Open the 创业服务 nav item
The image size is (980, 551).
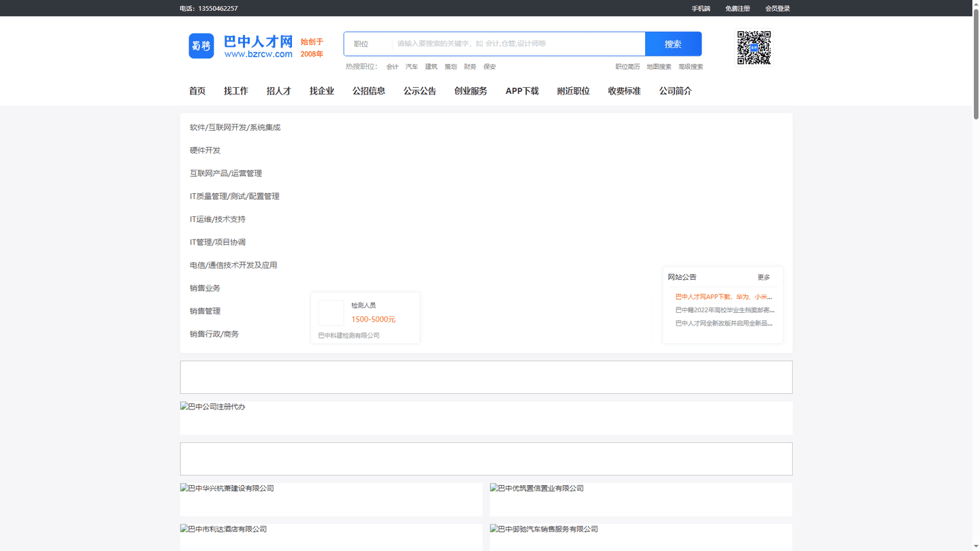pyautogui.click(x=471, y=91)
